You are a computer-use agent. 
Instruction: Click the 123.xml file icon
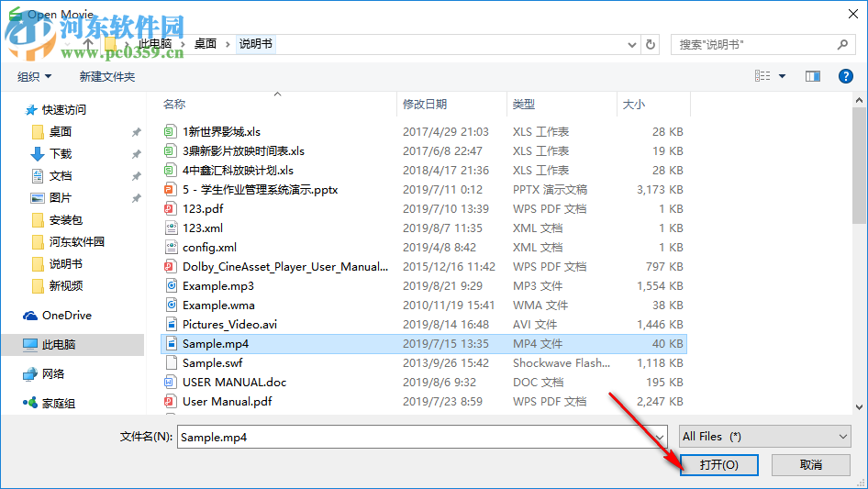pyautogui.click(x=171, y=228)
